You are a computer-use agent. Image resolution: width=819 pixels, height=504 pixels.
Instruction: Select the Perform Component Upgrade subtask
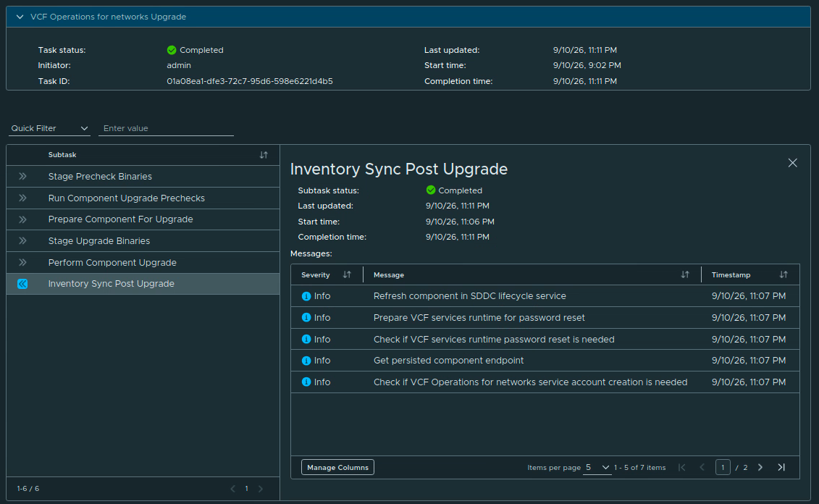point(143,262)
